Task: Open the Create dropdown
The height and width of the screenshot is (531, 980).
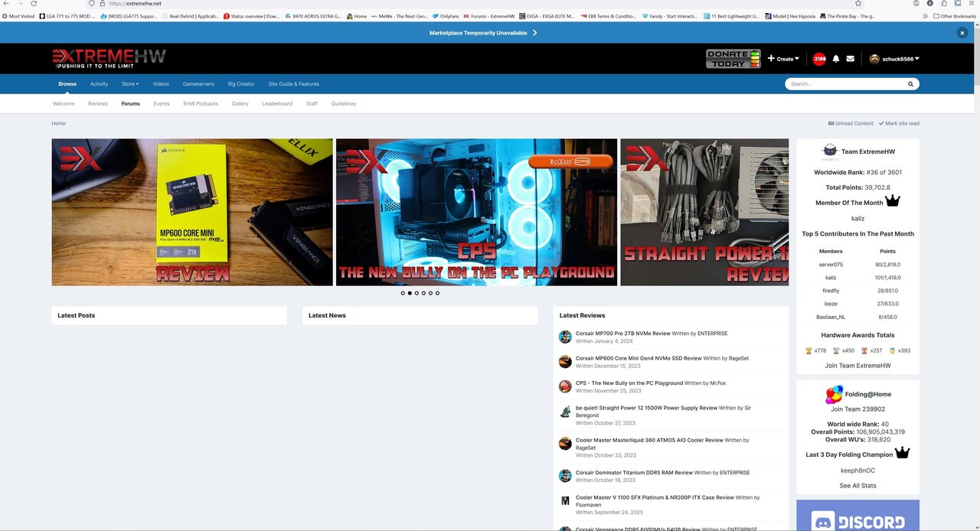Action: 785,58
